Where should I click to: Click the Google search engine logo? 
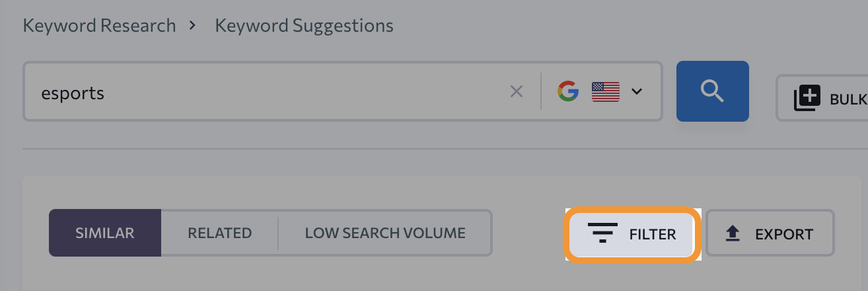(568, 91)
